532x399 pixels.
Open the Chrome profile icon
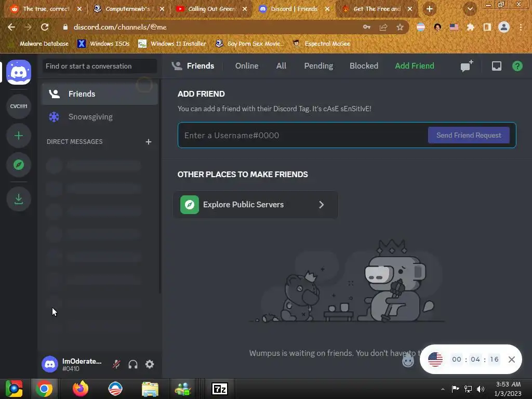(x=504, y=27)
